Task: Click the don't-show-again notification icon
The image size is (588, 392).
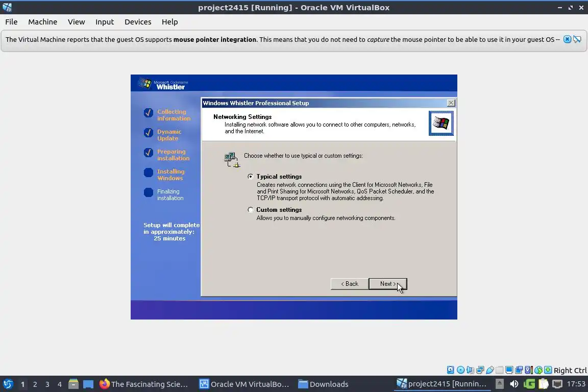Action: click(577, 39)
